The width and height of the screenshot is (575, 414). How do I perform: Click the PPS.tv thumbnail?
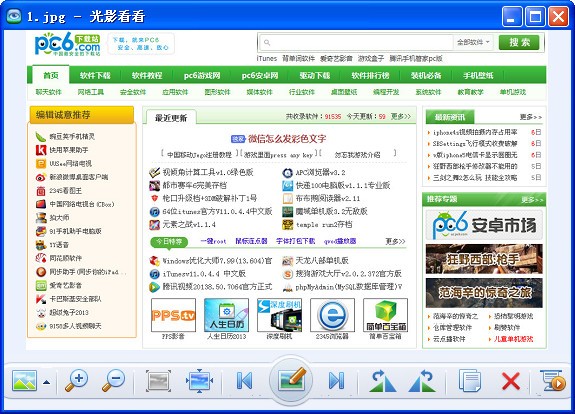pyautogui.click(x=173, y=315)
